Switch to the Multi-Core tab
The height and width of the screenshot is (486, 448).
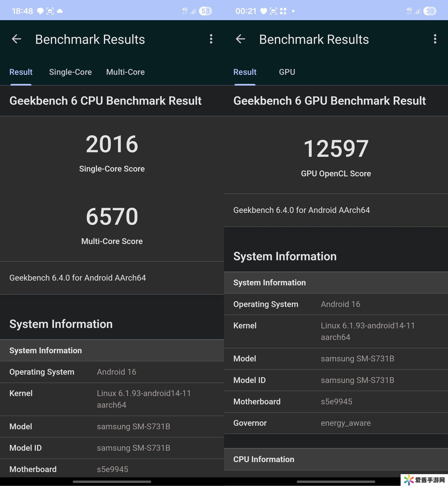(x=125, y=72)
